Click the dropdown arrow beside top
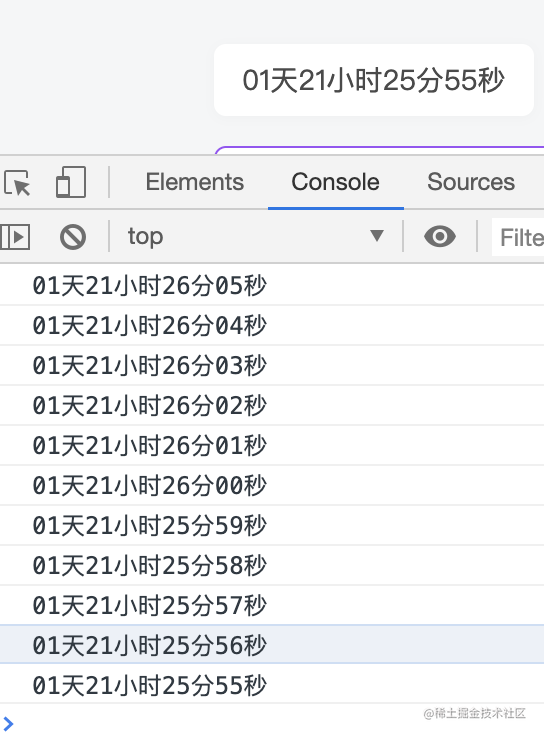The height and width of the screenshot is (738, 544). [x=376, y=236]
